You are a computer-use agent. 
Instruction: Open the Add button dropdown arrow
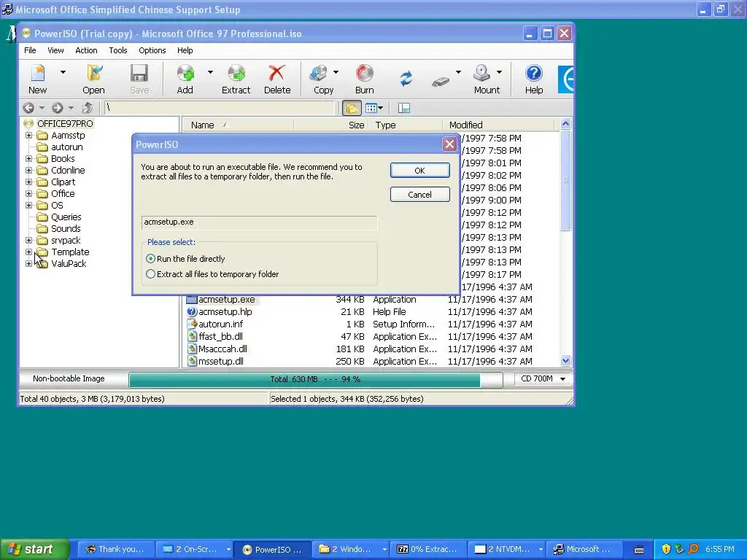[x=210, y=72]
